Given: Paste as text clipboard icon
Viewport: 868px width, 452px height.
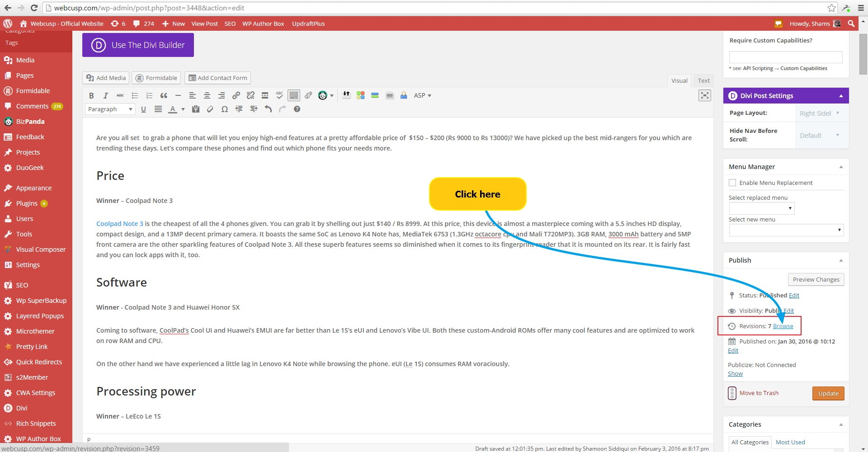Looking at the screenshot, I should (196, 109).
